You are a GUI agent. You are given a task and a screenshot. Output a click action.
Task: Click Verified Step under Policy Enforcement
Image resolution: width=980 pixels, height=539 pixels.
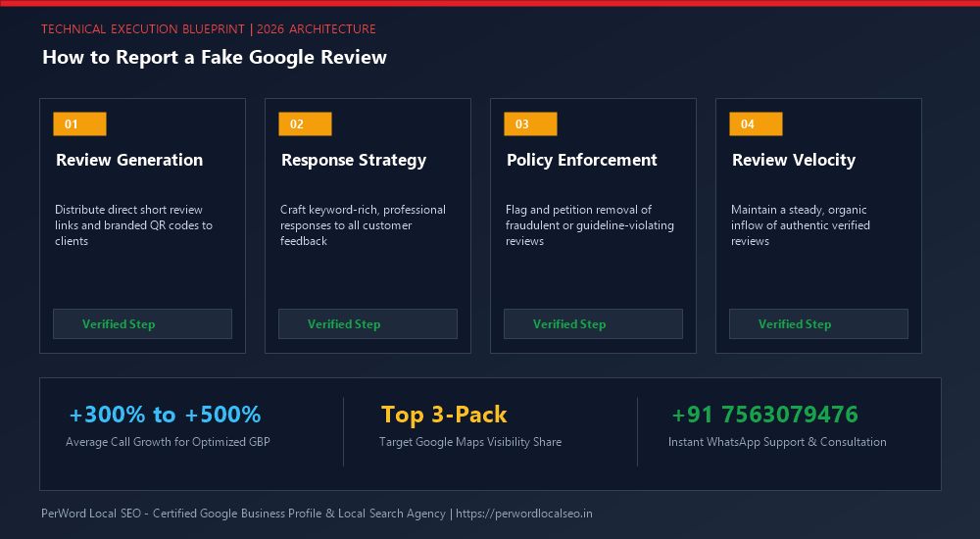coord(593,324)
